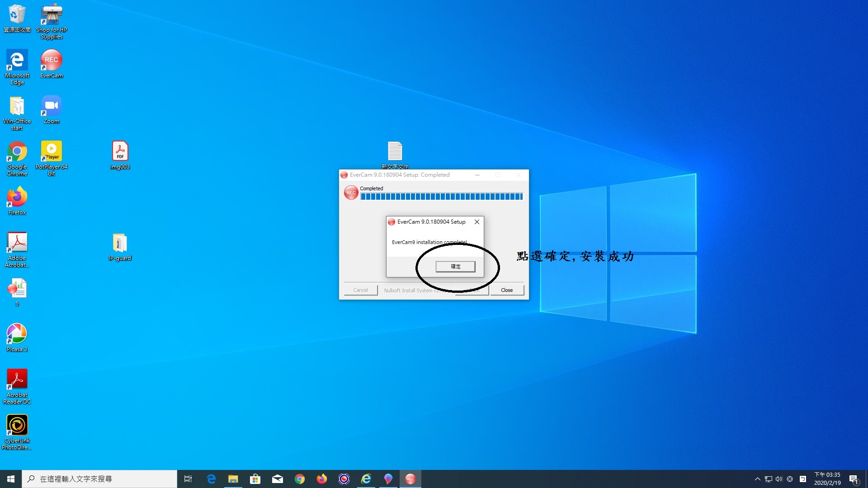Click the taskbar search box
Image resolution: width=868 pixels, height=488 pixels.
pos(99,479)
